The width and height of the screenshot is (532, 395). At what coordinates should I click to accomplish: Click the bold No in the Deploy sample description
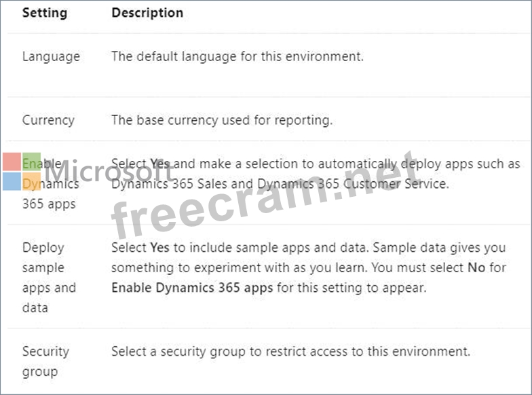click(476, 267)
